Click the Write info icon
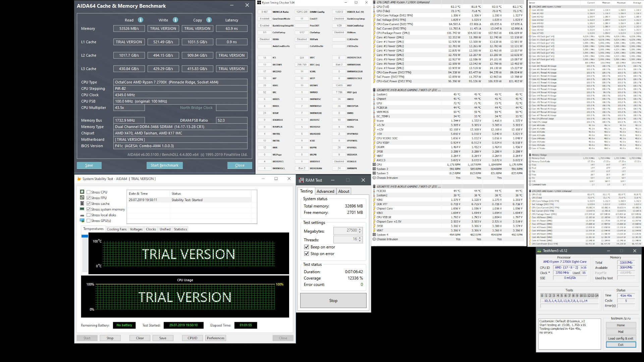The width and height of the screenshot is (644, 362). coord(175,20)
